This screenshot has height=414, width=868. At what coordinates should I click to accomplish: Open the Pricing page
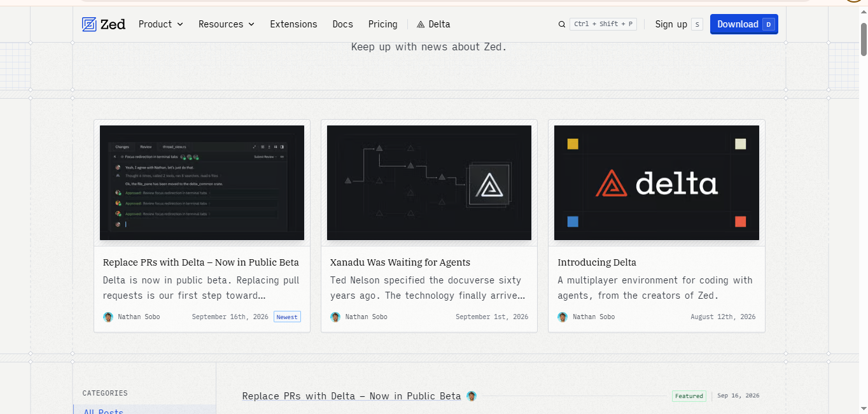tap(382, 24)
